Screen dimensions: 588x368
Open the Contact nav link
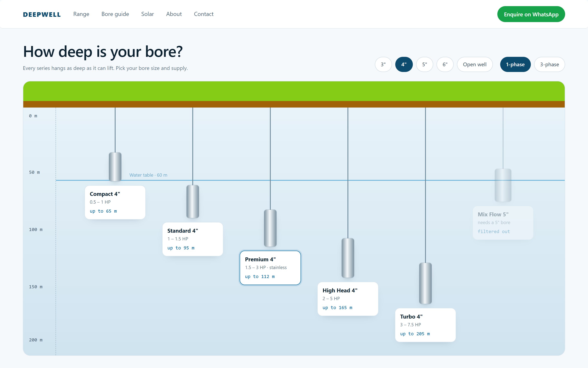[204, 14]
